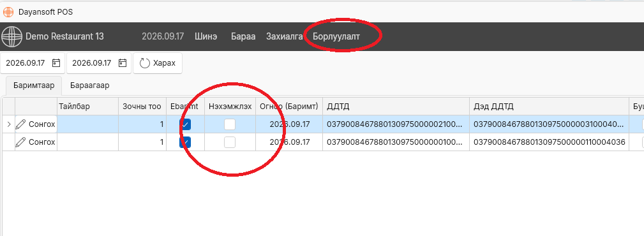644x236 pixels.
Task: Open the Борлуулалт menu
Action: [x=336, y=36]
